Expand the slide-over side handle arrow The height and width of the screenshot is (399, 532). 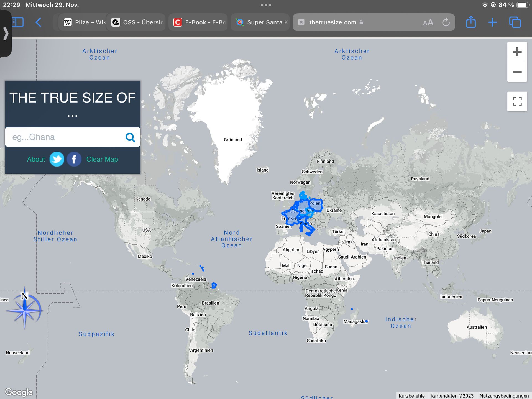point(6,34)
